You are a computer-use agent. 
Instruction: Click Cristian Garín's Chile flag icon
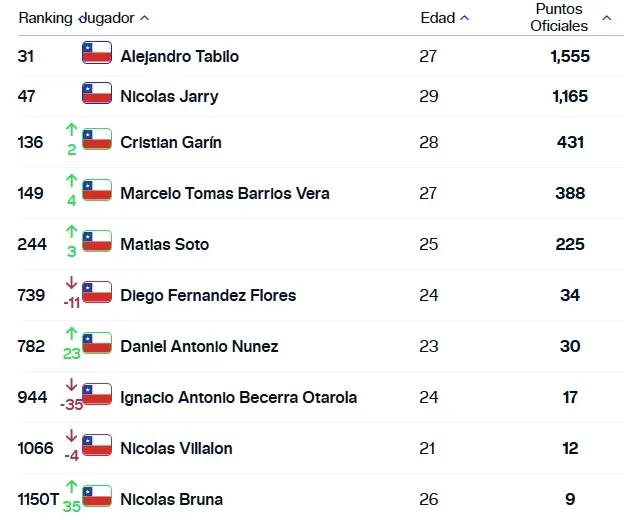click(x=97, y=139)
